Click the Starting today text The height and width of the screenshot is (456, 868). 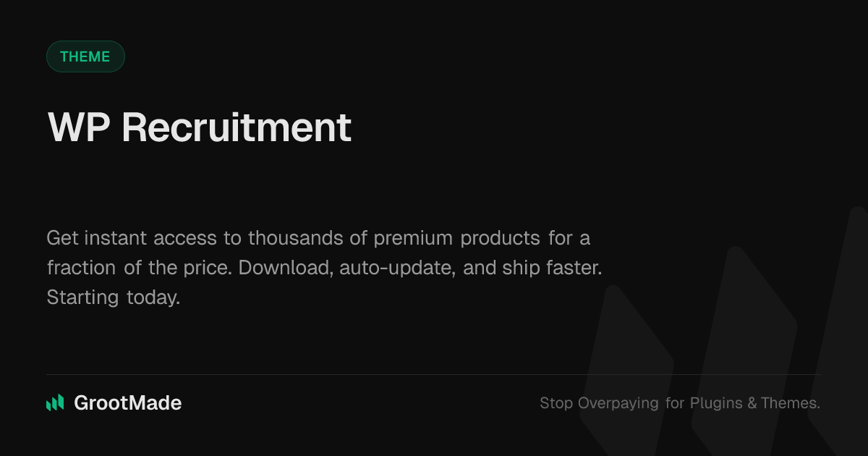(113, 297)
